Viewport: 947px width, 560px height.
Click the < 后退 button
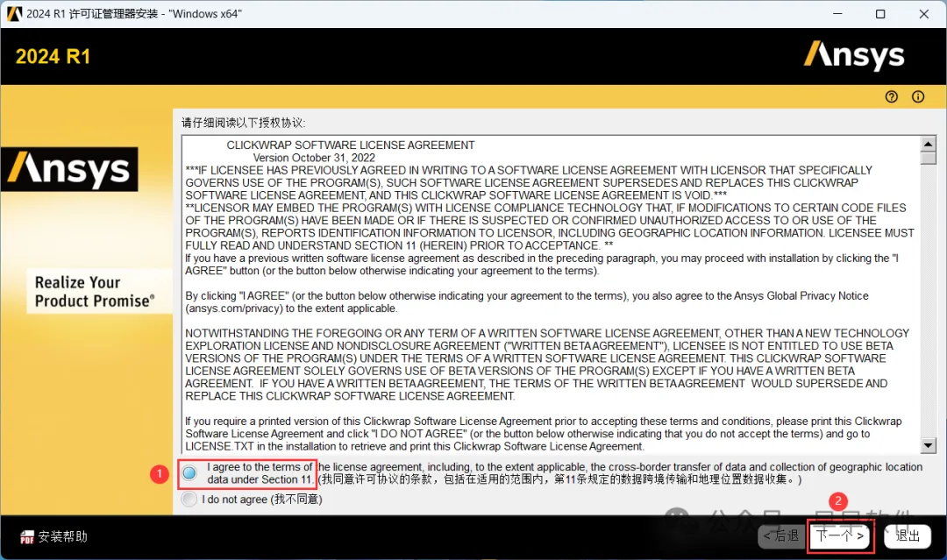(x=781, y=535)
